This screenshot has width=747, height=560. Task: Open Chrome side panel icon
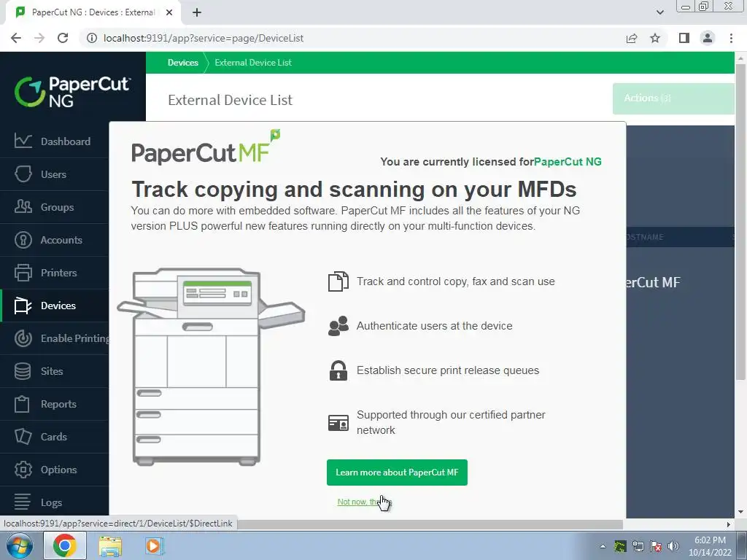click(684, 38)
